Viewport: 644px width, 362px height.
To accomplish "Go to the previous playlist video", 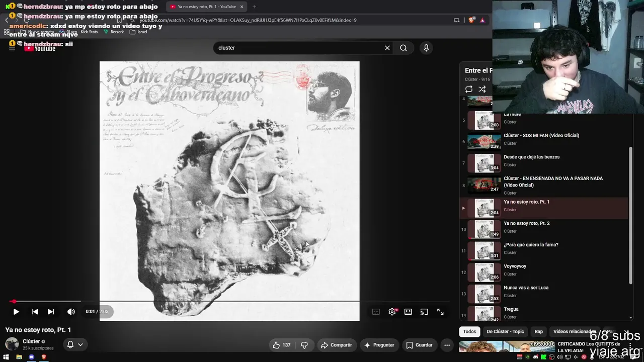I will coord(35,312).
